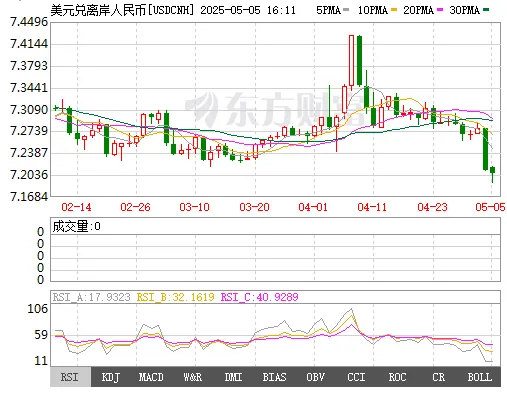Switch to the DMI indicator tab
The image size is (507, 408).
[x=233, y=377]
